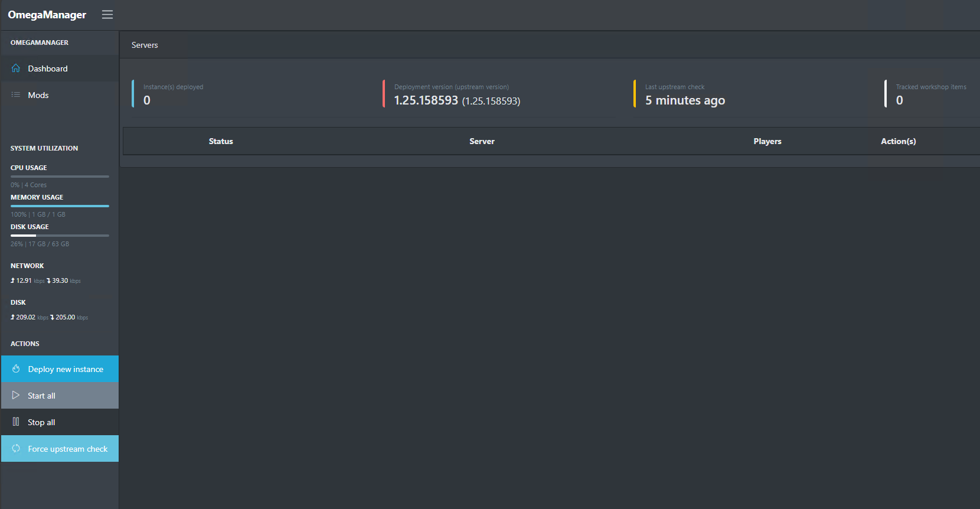Click the Dashboard home icon

coord(16,68)
